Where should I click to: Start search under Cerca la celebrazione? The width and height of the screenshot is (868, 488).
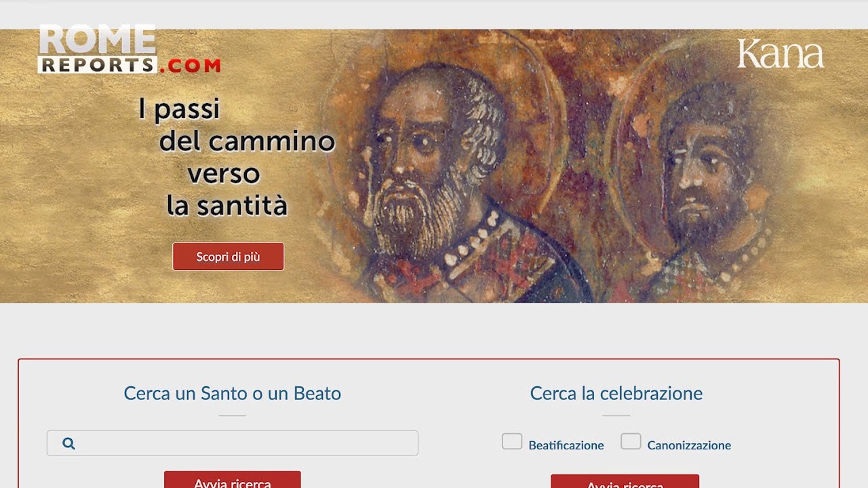click(x=625, y=482)
